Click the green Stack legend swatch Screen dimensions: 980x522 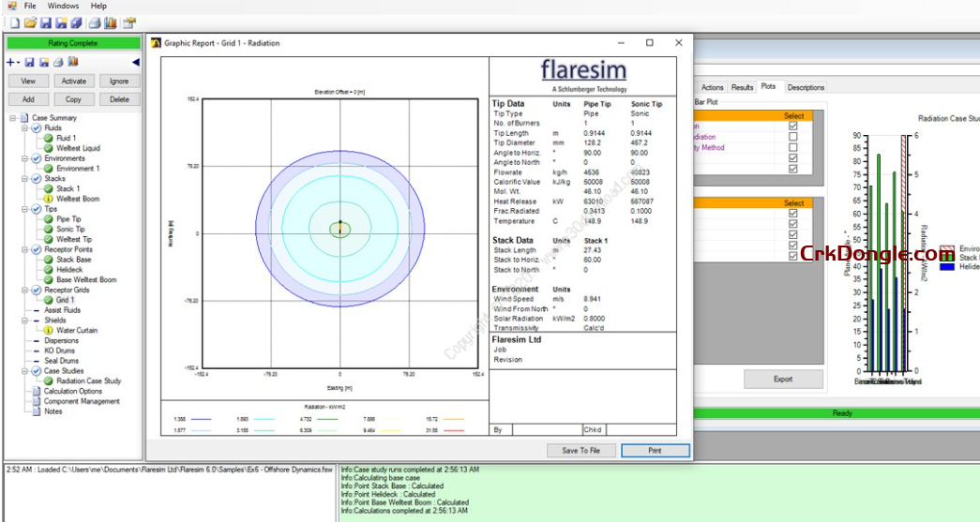pos(947,258)
